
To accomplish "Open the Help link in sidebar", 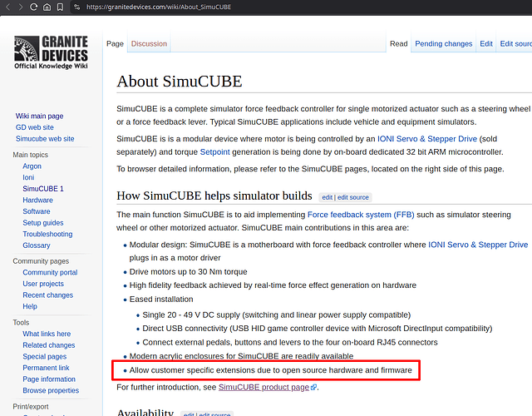I will coord(30,306).
